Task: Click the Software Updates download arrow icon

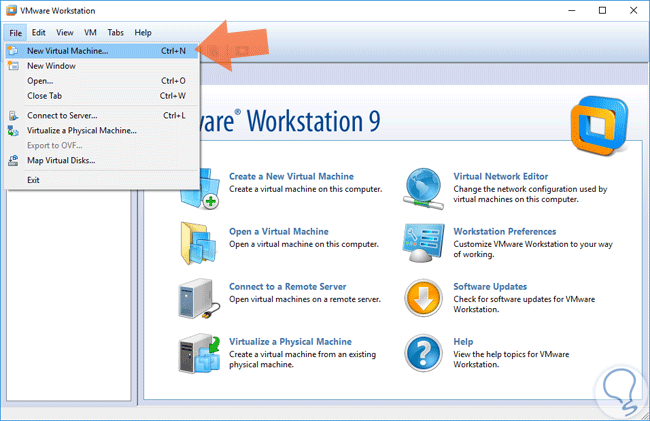Action: (x=423, y=298)
